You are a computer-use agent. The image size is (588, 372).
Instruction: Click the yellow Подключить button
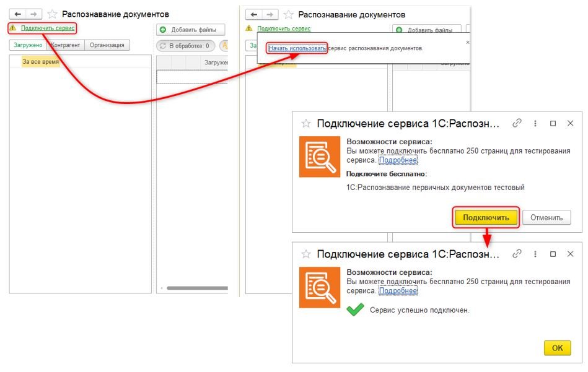(486, 217)
